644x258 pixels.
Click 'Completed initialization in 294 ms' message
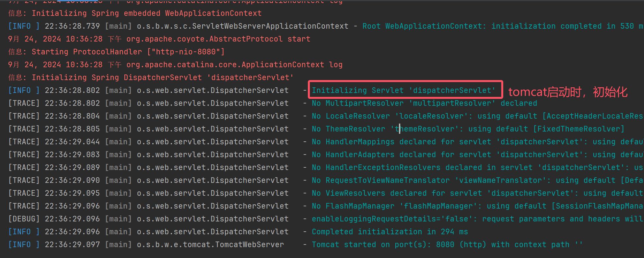coord(390,232)
